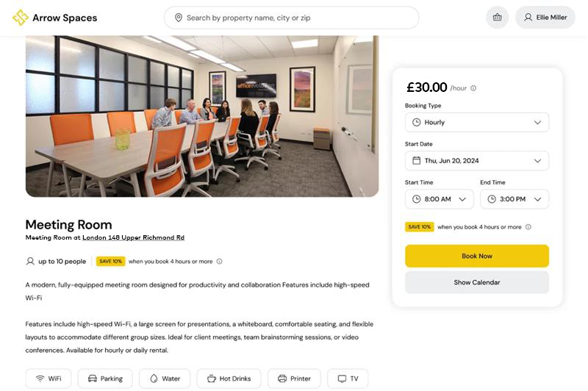Click the TV amenity chip
This screenshot has height=391, width=588.
[x=348, y=379]
